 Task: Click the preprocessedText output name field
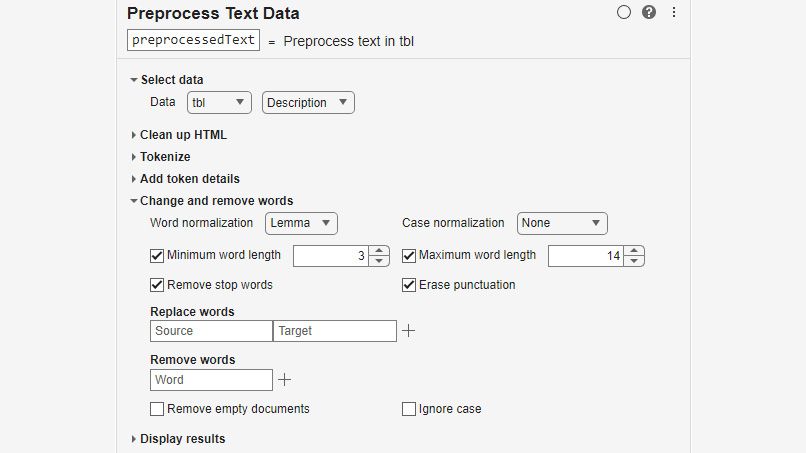coord(194,41)
